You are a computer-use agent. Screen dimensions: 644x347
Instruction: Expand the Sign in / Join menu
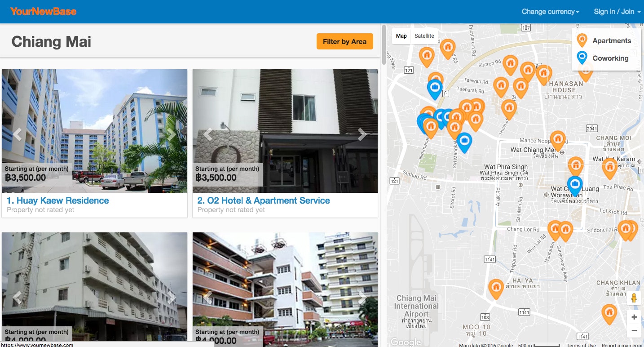(617, 12)
